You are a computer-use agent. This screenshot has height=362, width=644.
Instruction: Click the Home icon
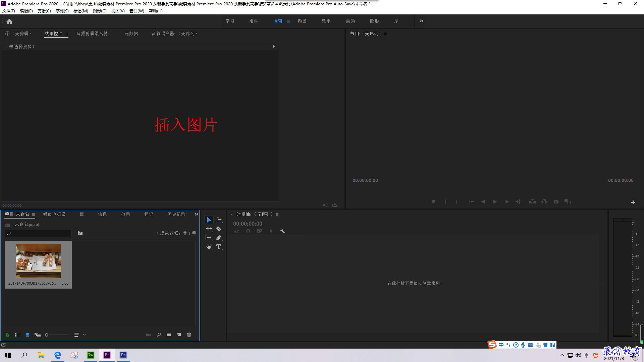[x=9, y=21]
